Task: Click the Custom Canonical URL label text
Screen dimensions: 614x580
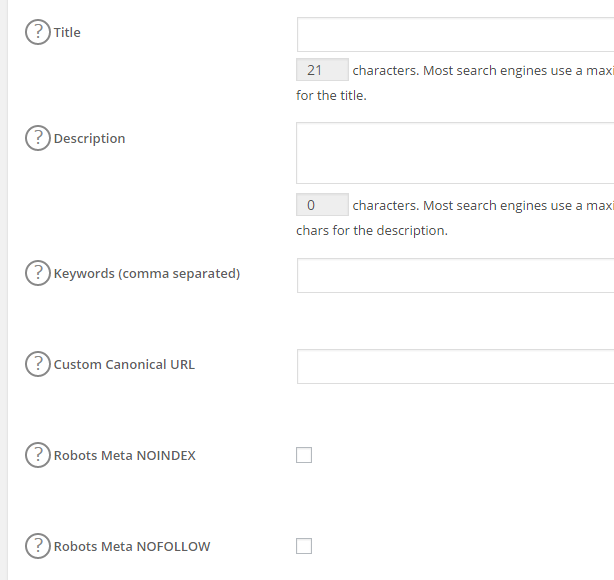Action: click(124, 364)
